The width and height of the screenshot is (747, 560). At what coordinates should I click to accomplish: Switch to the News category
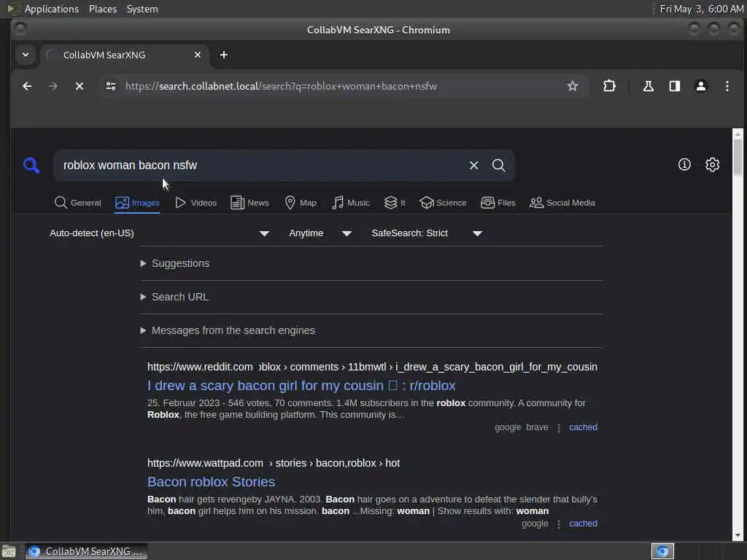pos(249,203)
